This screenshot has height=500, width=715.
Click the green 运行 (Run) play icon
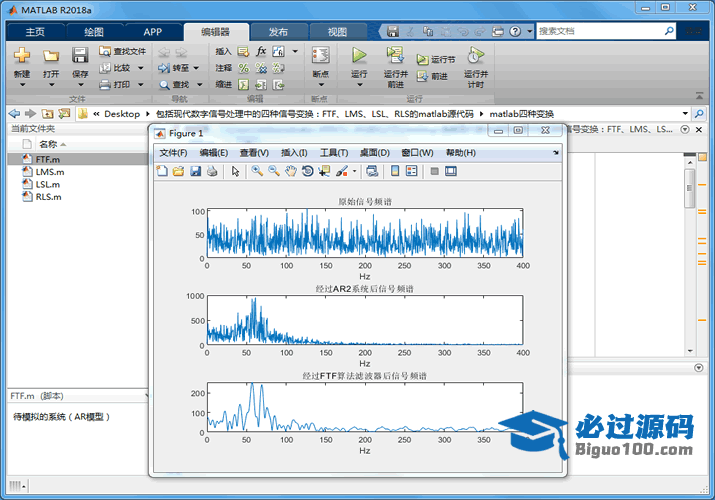click(x=359, y=55)
